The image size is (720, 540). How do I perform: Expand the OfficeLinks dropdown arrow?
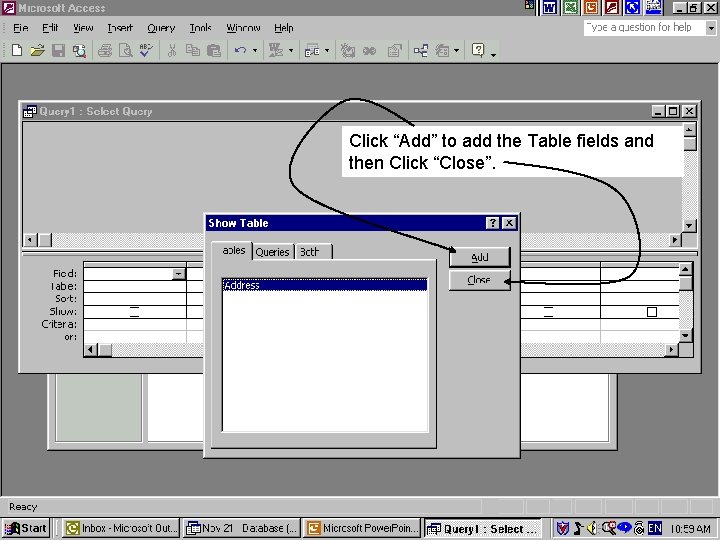[291, 51]
